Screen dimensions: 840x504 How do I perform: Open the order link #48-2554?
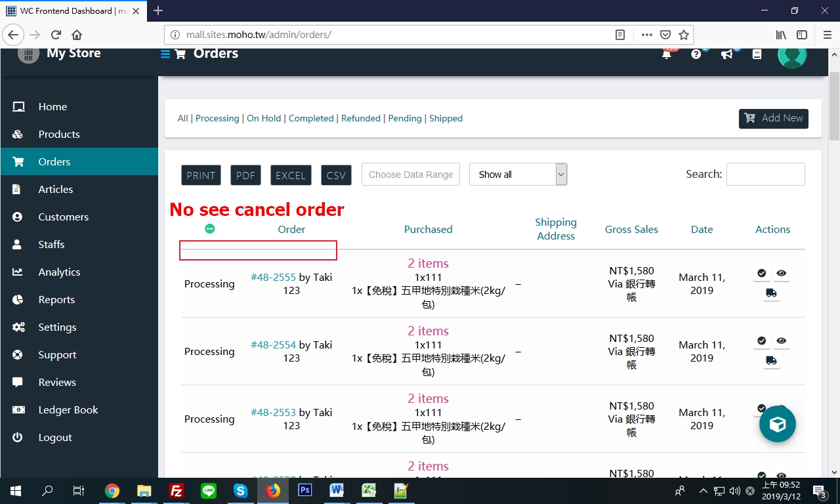coord(274,345)
